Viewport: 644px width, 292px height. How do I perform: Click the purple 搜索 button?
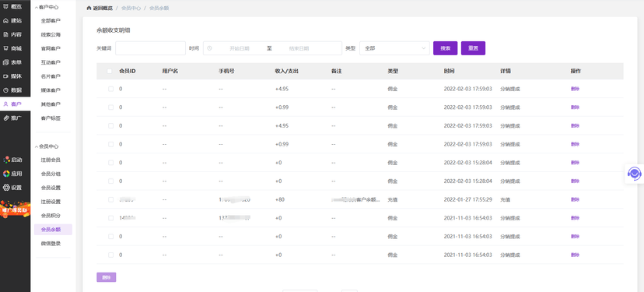[x=445, y=48]
